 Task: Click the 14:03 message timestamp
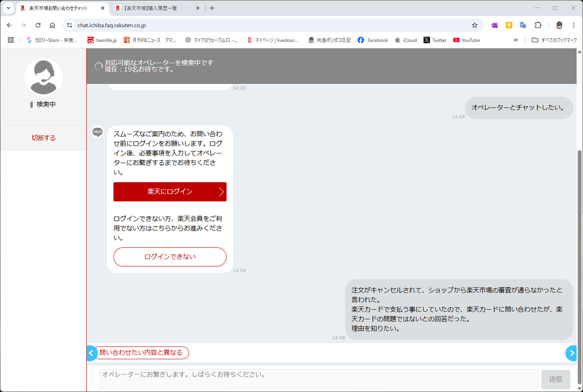239,88
